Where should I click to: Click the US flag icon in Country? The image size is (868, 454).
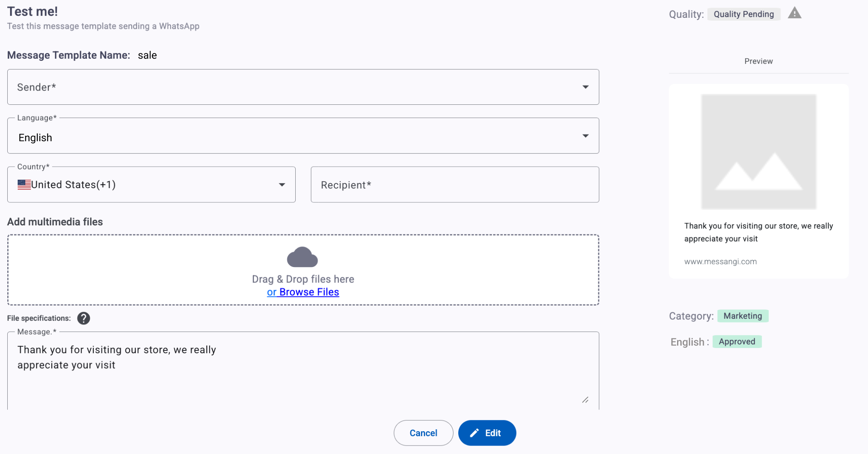tap(24, 185)
